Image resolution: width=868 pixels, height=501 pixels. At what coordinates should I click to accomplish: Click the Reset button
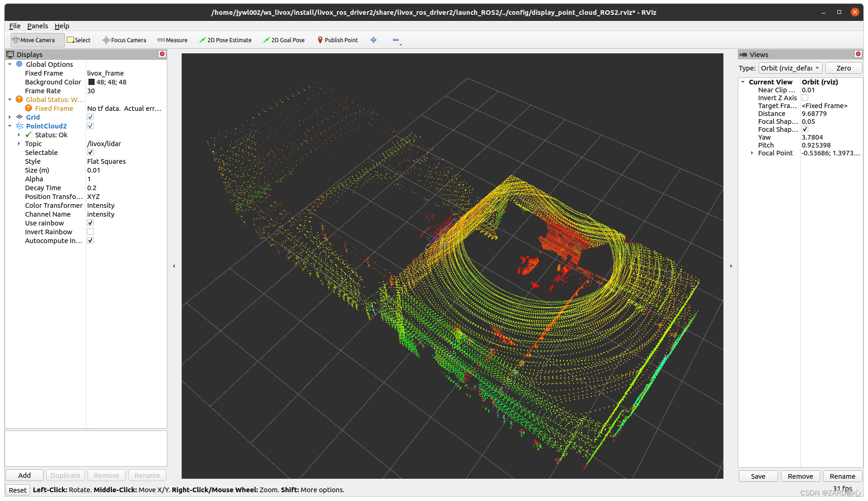[18, 490]
